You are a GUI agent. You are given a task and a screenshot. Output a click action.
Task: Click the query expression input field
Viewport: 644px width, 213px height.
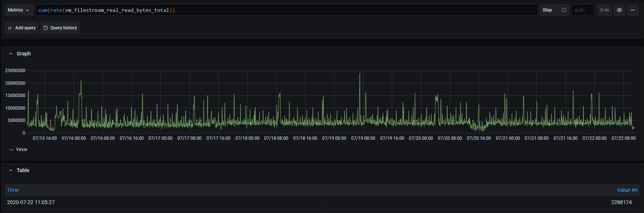286,10
